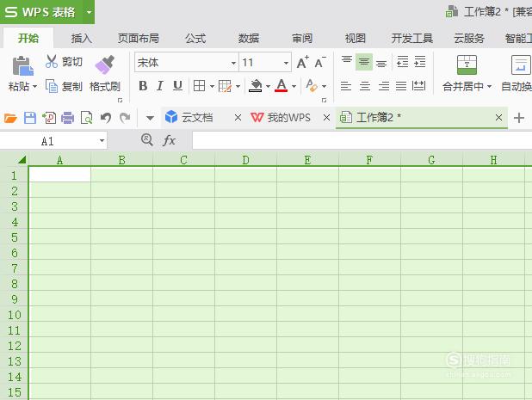Expand Merge and Center dropdown arrow

(489, 86)
